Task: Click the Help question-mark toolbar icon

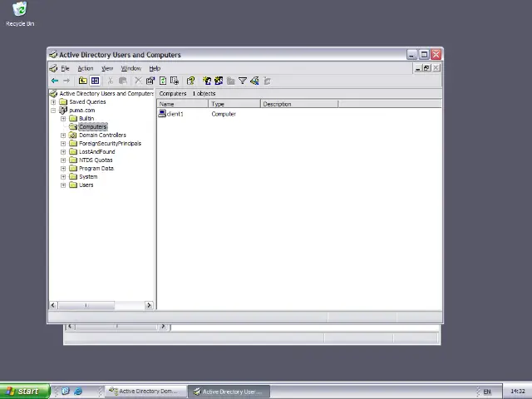Action: click(x=190, y=81)
